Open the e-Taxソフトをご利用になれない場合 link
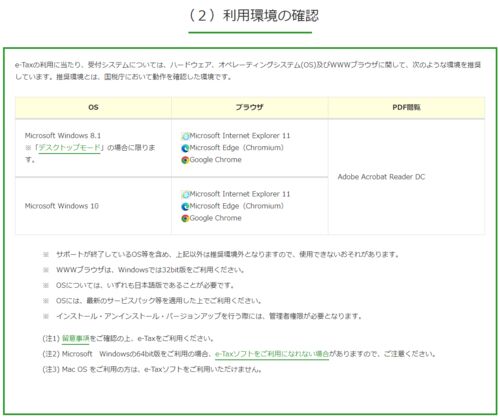The height and width of the screenshot is (419, 500). click(x=272, y=354)
